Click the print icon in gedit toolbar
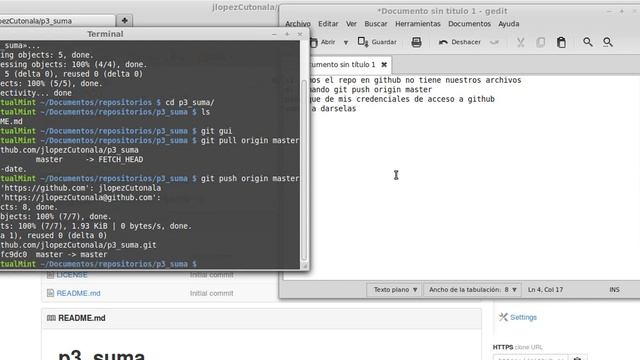The height and width of the screenshot is (360, 640). [x=416, y=42]
